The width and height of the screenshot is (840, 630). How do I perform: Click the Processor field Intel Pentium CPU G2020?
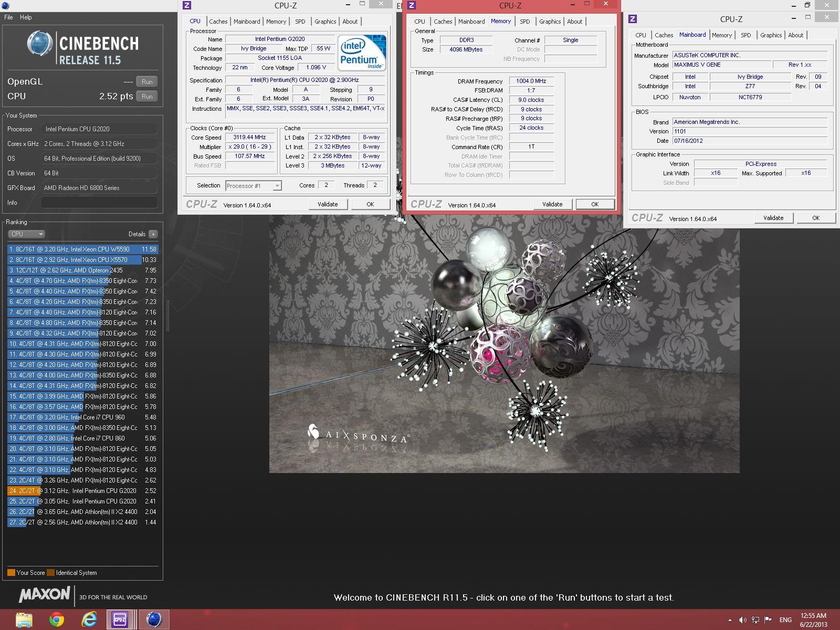pyautogui.click(x=99, y=129)
